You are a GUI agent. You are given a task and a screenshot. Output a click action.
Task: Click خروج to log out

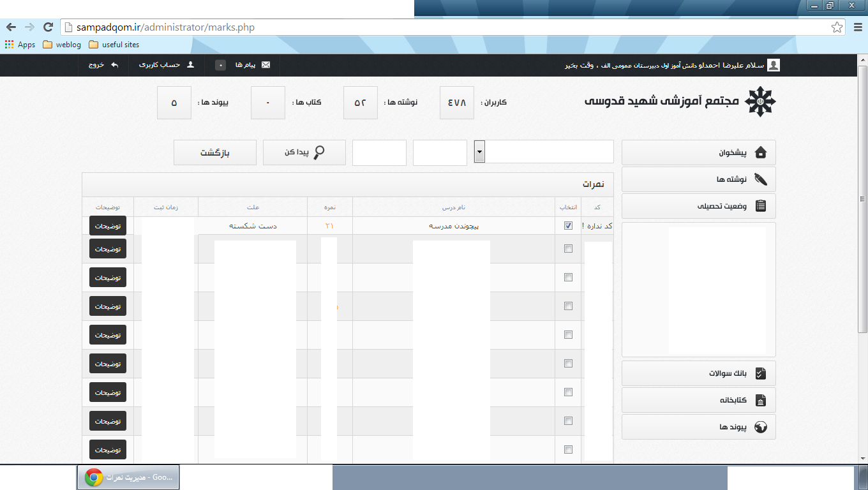(103, 65)
